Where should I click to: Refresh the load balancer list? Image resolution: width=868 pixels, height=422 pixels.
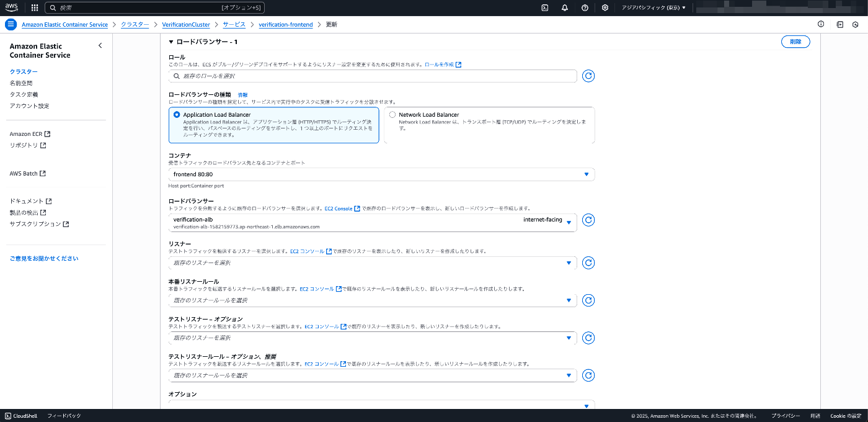588,220
